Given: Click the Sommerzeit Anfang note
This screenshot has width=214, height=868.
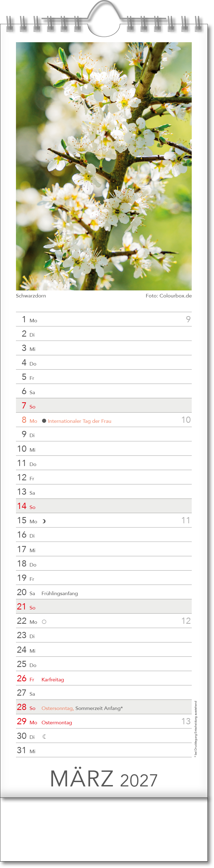Looking at the screenshot, I should 99,708.
